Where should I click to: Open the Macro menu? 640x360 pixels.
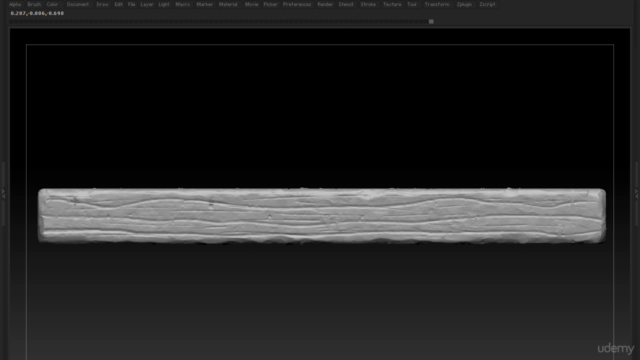click(x=182, y=4)
